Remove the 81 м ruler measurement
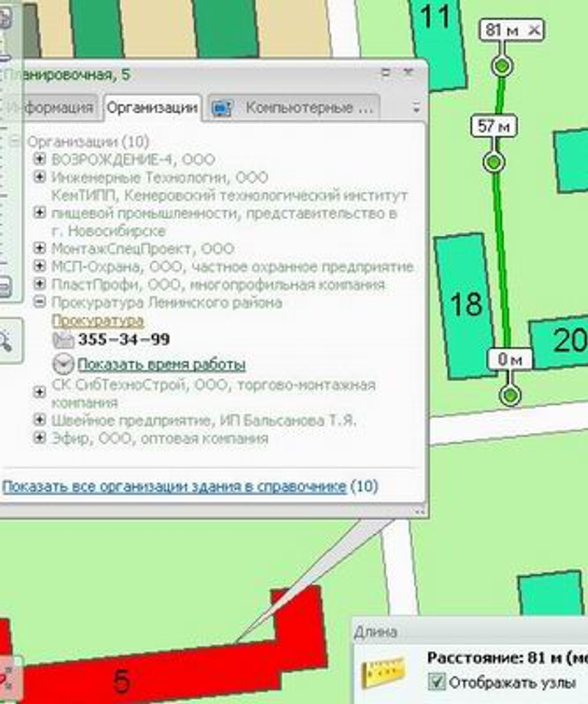This screenshot has width=588, height=704. click(534, 30)
